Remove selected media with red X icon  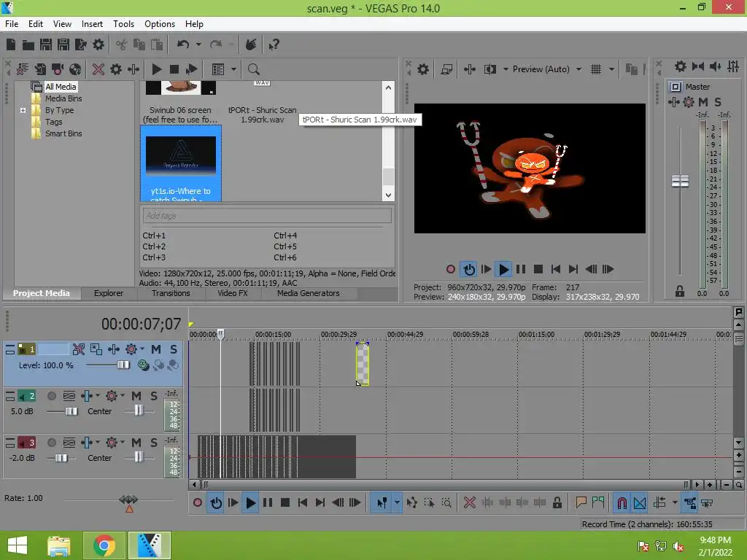pos(98,69)
